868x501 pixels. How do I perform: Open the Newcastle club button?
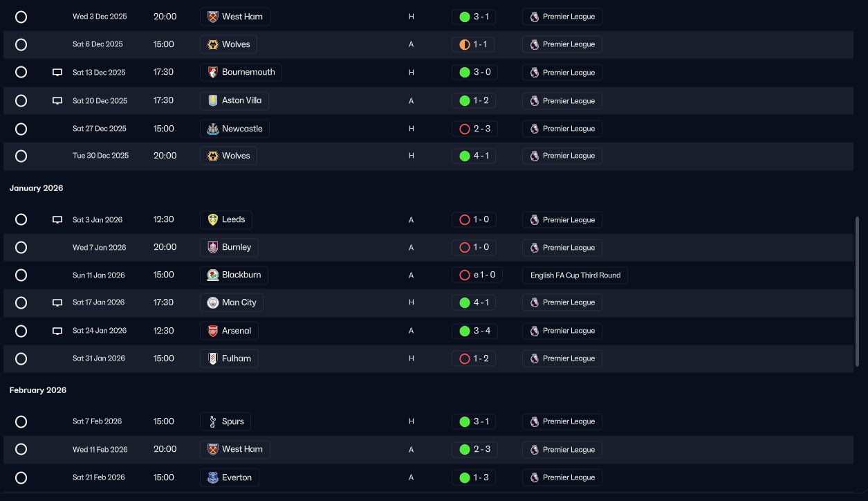point(234,129)
